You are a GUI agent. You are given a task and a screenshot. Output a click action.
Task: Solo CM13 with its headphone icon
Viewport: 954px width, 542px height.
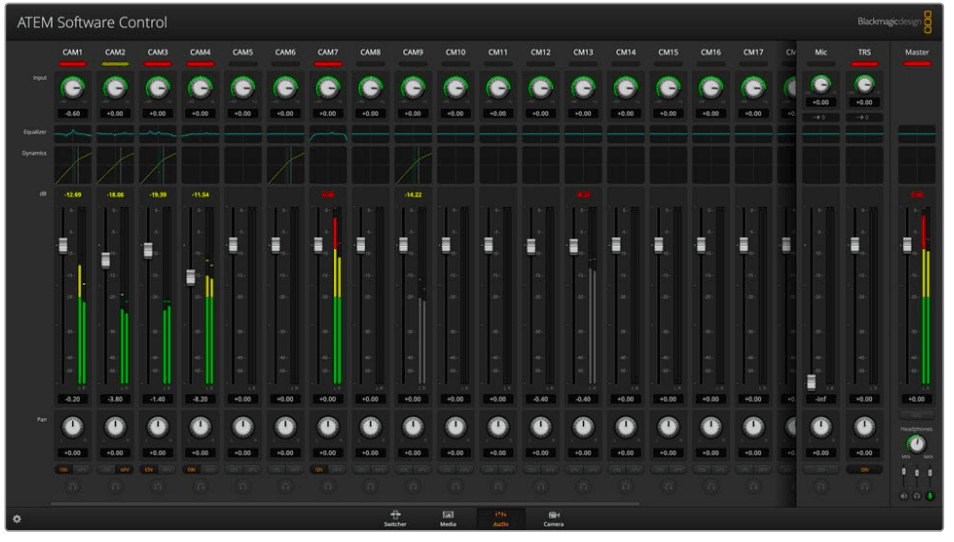[583, 486]
